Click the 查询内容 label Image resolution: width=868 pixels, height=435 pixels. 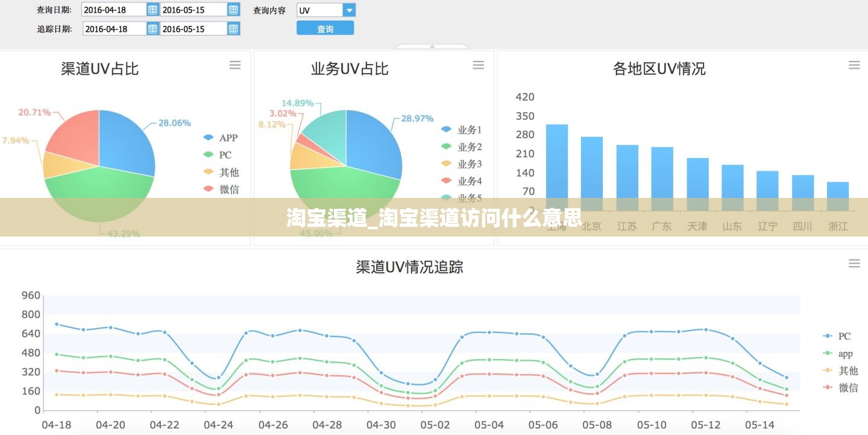(x=269, y=10)
